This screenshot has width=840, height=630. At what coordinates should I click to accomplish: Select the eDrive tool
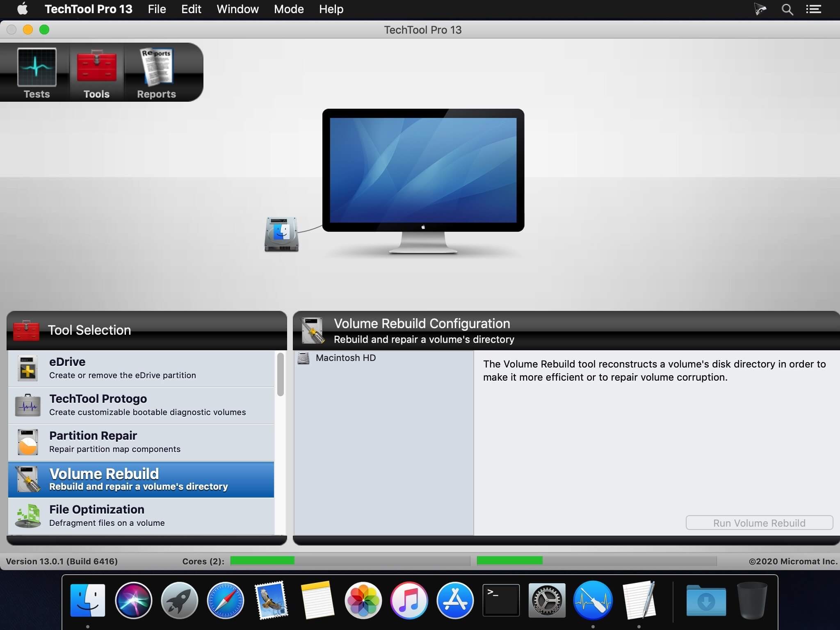point(141,368)
